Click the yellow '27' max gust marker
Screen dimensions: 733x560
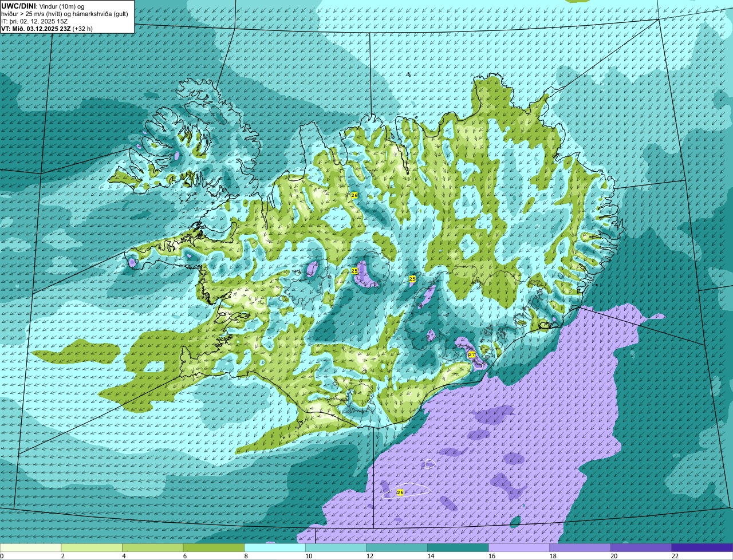tap(472, 355)
